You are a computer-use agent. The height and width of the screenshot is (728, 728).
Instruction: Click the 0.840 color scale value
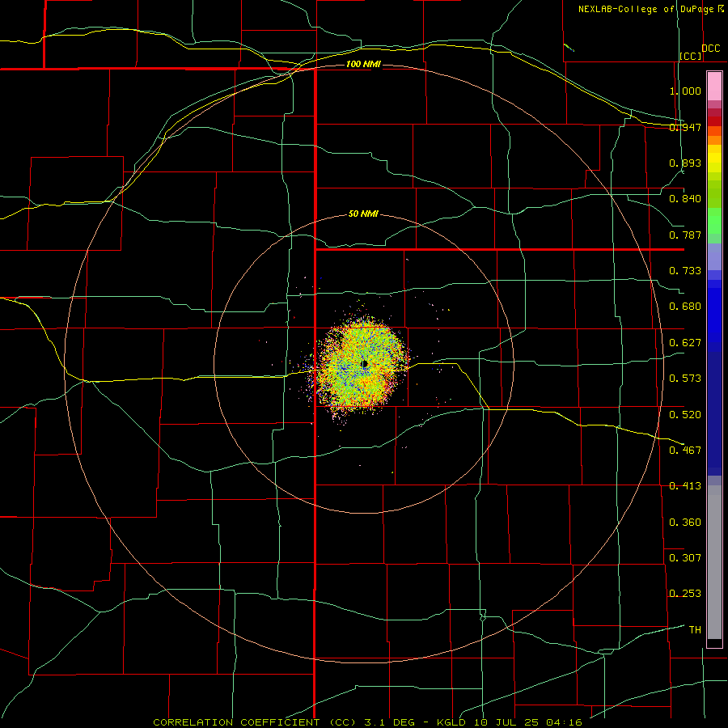click(685, 199)
